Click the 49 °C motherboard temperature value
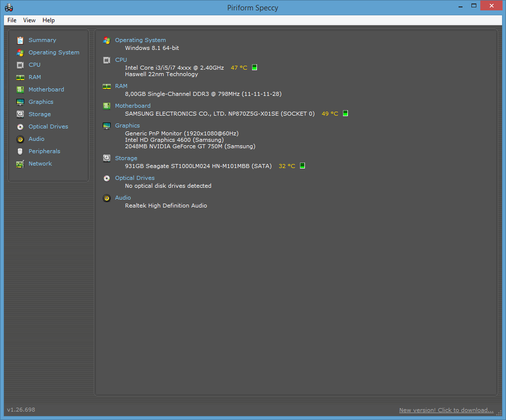This screenshot has width=506, height=420. [x=330, y=114]
